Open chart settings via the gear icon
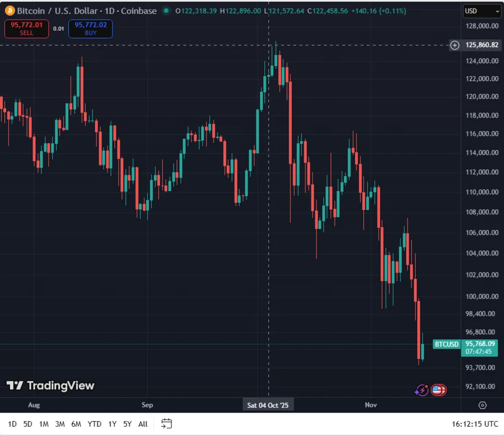This screenshot has width=504, height=435. [x=483, y=405]
